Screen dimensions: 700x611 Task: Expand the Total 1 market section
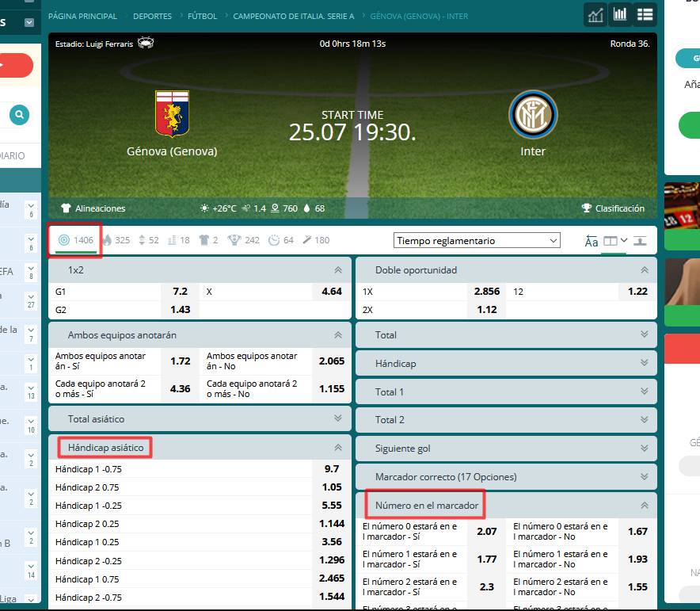[506, 391]
